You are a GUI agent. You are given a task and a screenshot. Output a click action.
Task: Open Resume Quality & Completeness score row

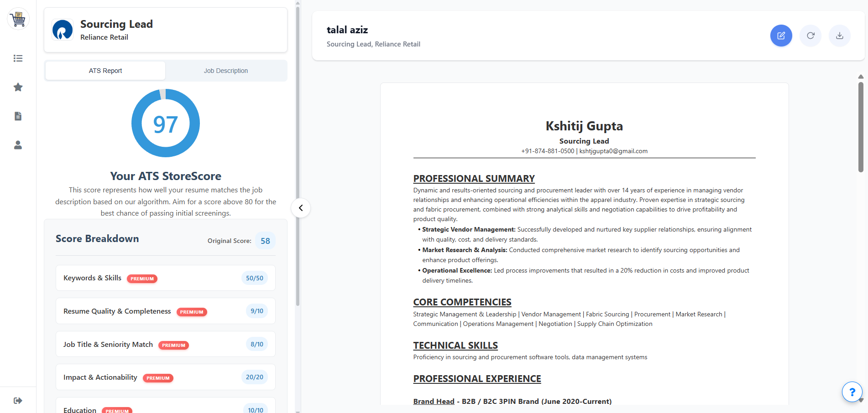click(166, 311)
